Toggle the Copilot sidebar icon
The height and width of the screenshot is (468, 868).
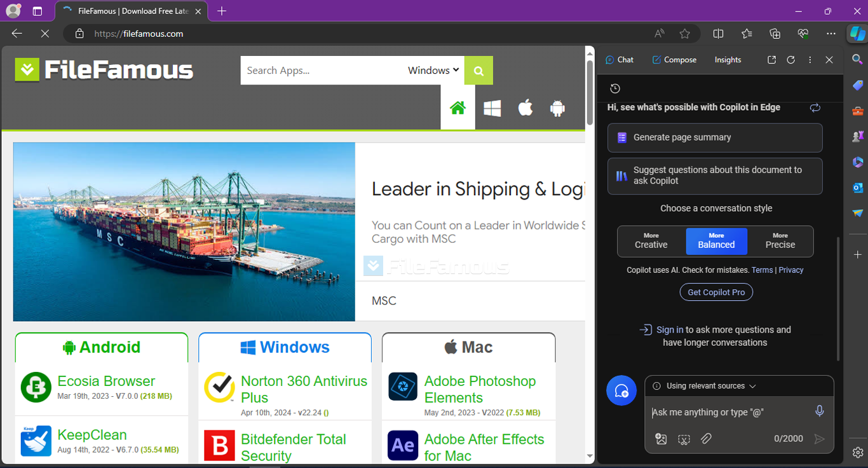click(858, 34)
